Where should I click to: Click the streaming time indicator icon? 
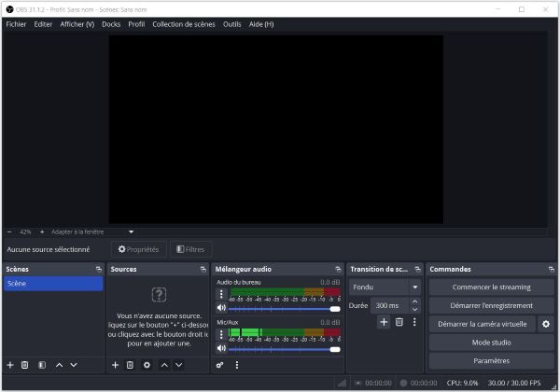coord(357,383)
